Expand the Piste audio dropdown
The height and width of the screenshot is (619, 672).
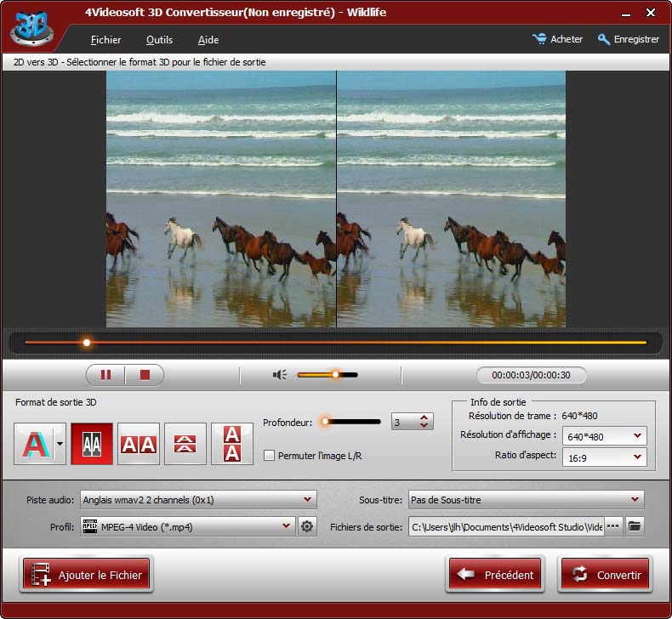coord(198,500)
